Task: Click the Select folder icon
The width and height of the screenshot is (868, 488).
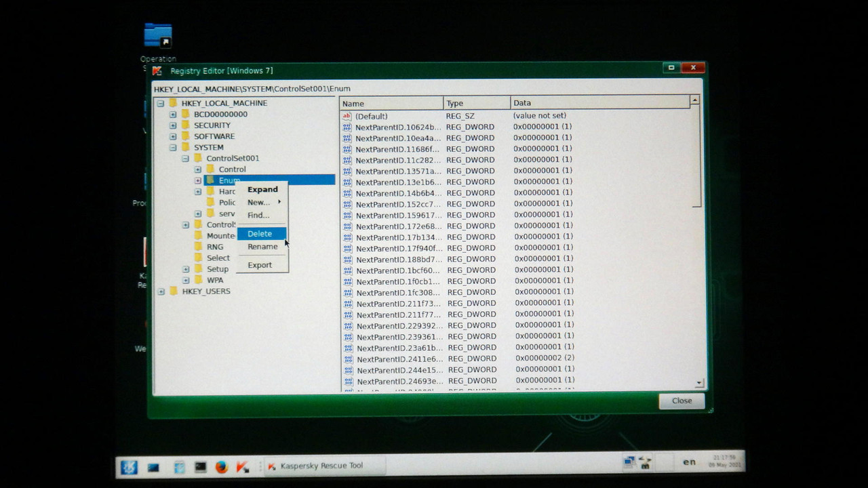Action: (x=198, y=258)
